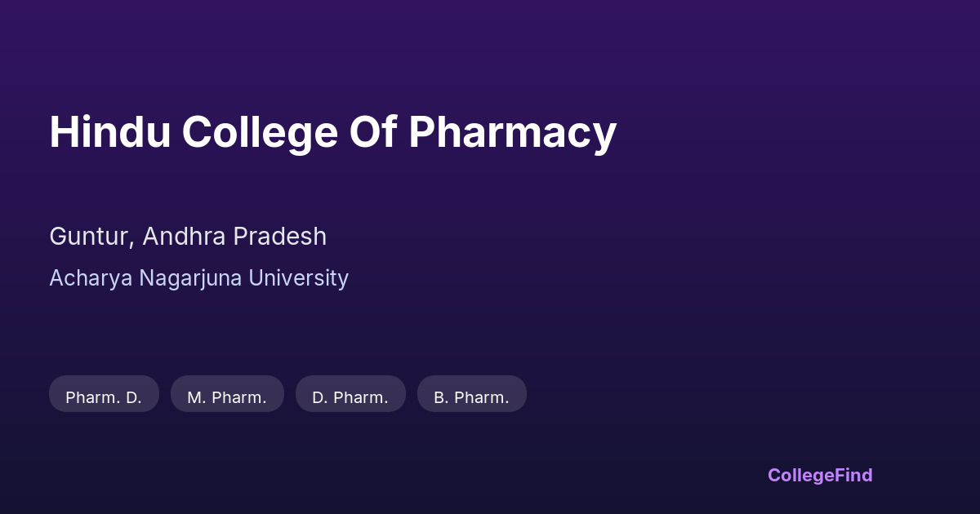Select the Guntur, Andhra Pradesh location text
Viewport: 980px width, 514px height.
pyautogui.click(x=188, y=237)
